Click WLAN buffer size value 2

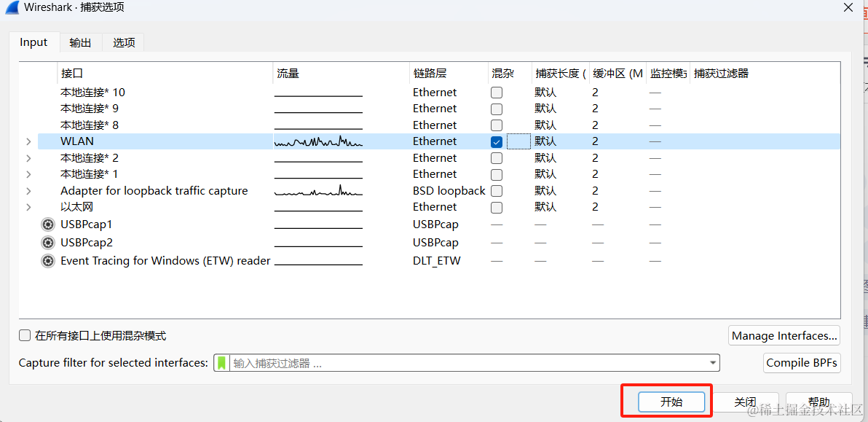[595, 142]
